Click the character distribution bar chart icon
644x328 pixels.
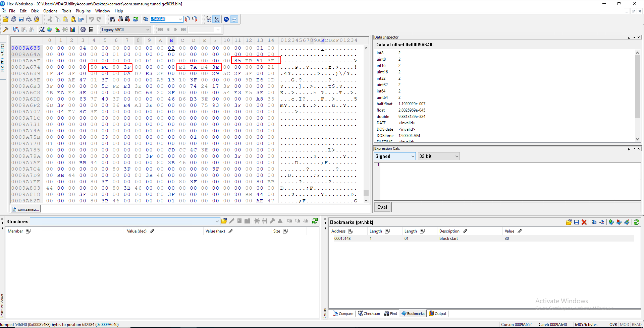[x=73, y=29]
